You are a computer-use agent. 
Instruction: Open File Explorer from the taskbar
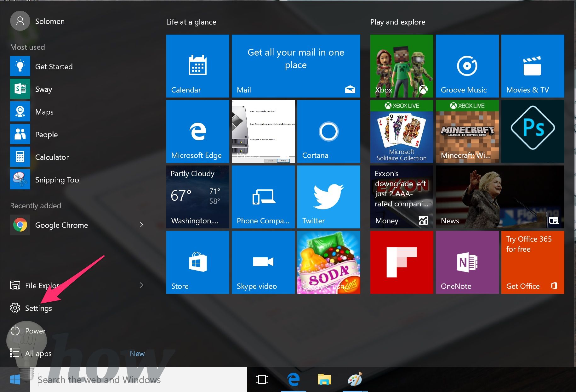click(324, 379)
